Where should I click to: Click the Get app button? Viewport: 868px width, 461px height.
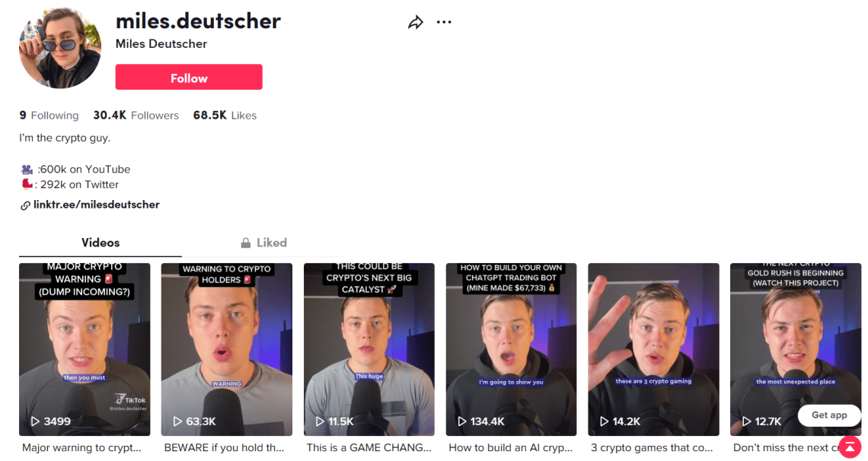[x=828, y=415]
